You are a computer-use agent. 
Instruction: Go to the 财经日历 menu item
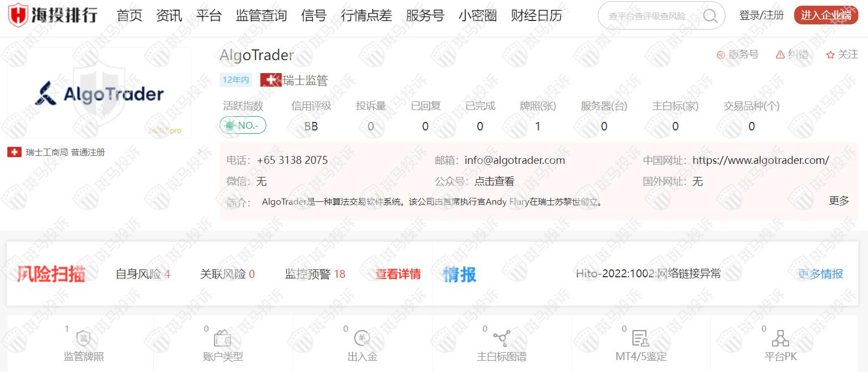click(536, 16)
